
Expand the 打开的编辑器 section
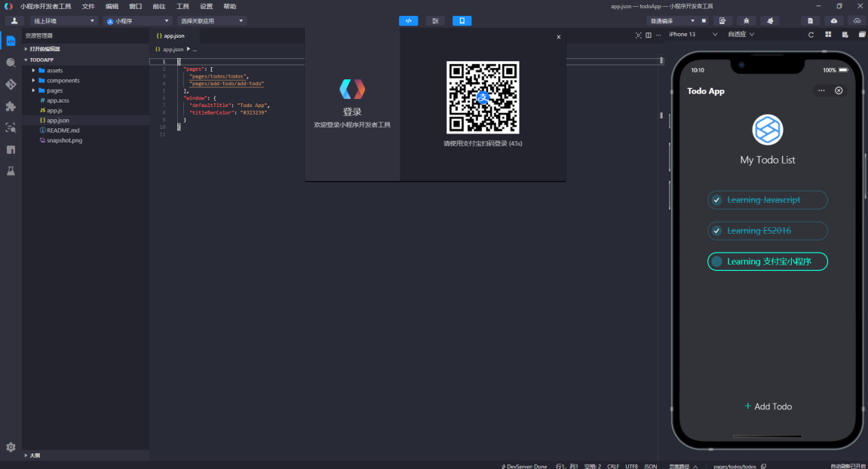[86, 49]
